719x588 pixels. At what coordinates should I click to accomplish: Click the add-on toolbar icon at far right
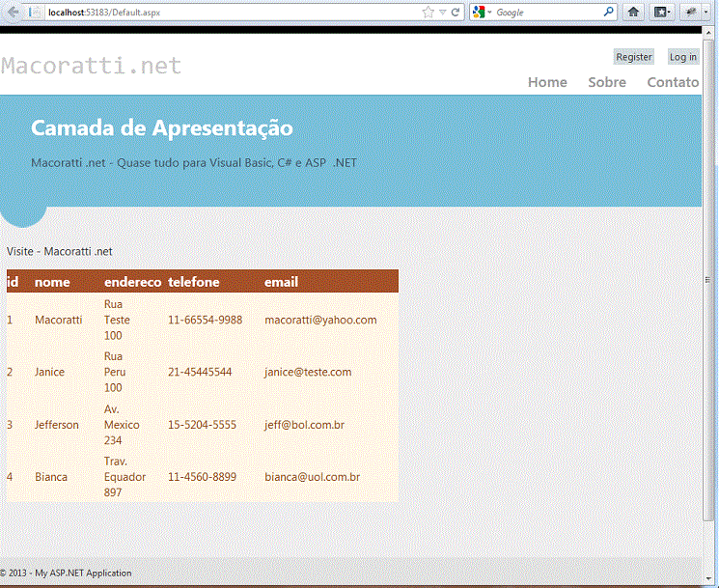(691, 12)
